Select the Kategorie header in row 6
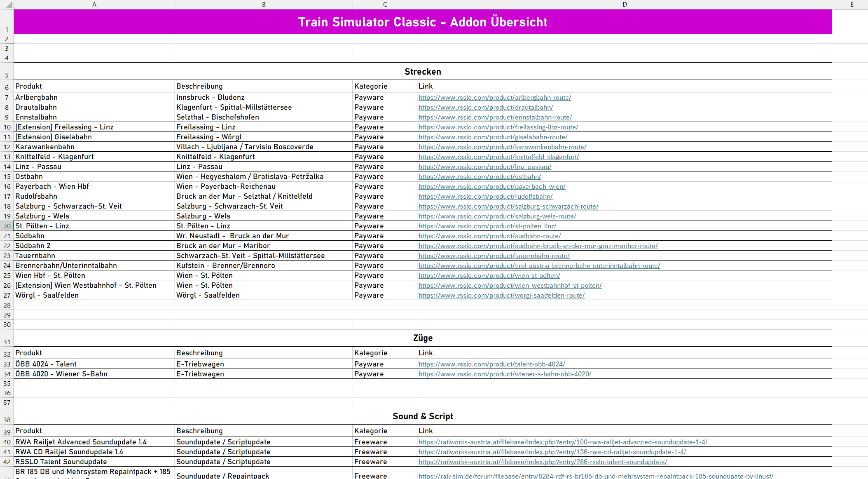The height and width of the screenshot is (479, 868). click(385, 86)
